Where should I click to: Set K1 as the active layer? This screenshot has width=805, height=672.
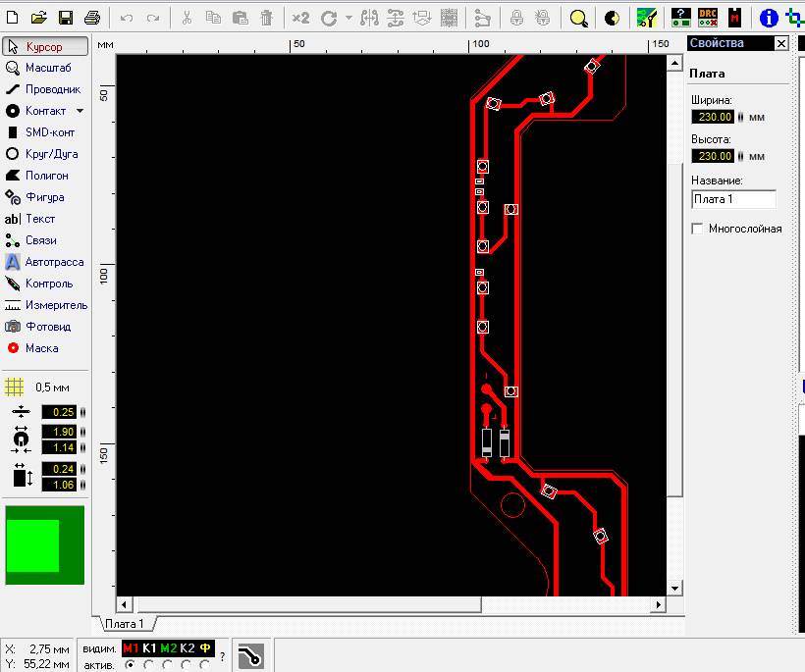(149, 664)
